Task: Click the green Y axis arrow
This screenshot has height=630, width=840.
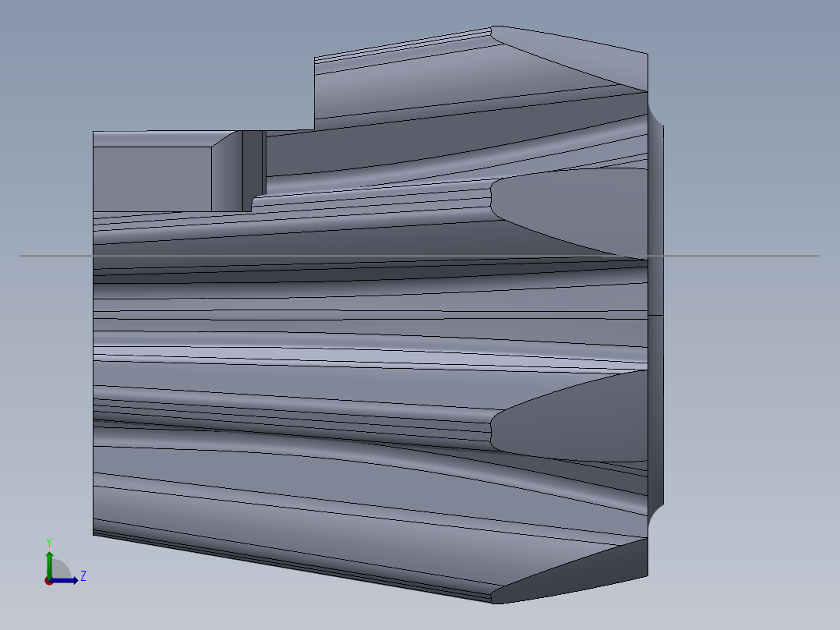Action: pyautogui.click(x=49, y=565)
